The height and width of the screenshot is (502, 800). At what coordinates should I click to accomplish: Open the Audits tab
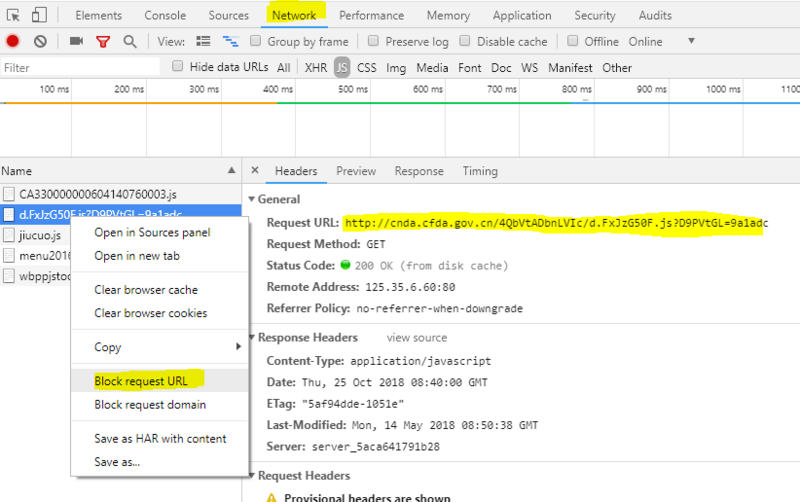tap(655, 15)
